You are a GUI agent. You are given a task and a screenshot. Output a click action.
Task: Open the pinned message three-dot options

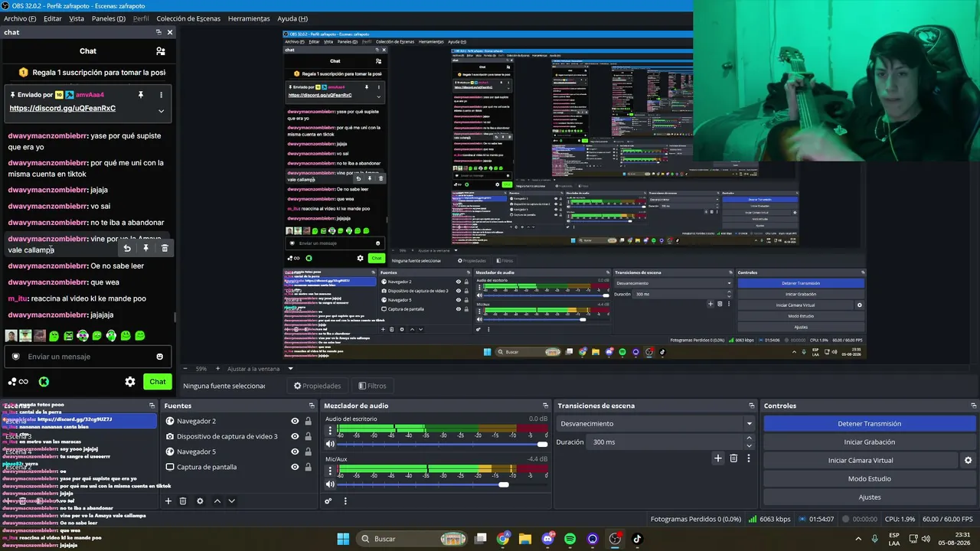(x=161, y=95)
